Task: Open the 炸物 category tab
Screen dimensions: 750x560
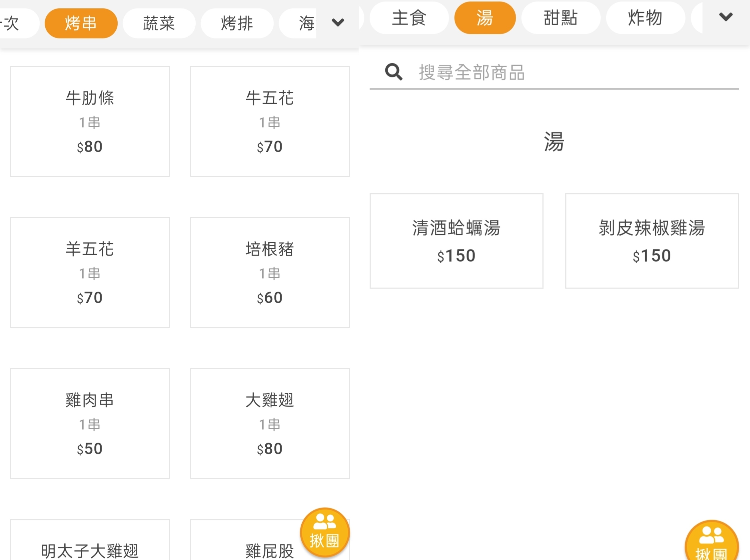Action: pyautogui.click(x=645, y=18)
